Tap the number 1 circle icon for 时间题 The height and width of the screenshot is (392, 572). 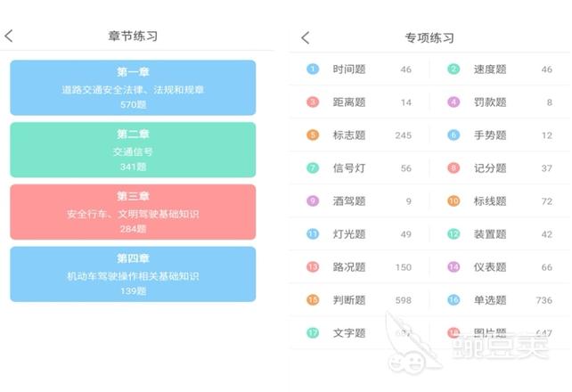coord(313,69)
